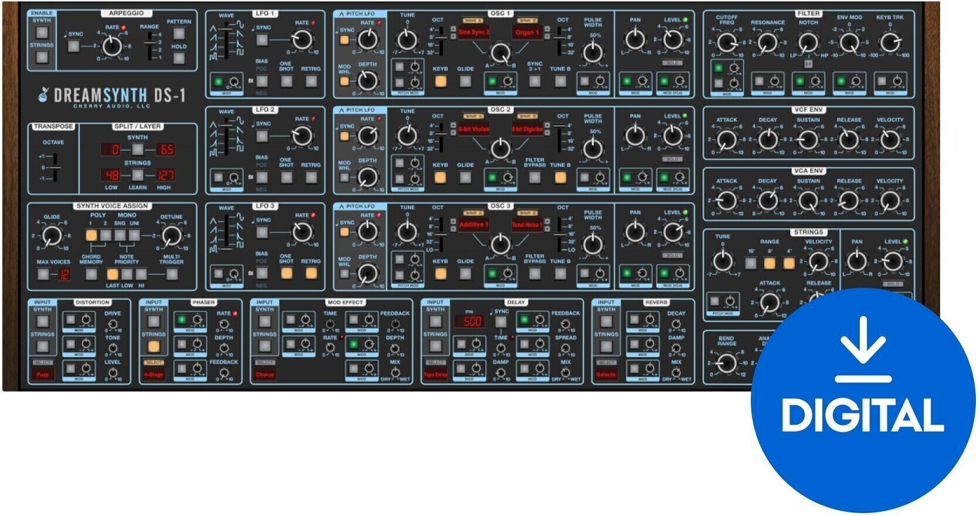The width and height of the screenshot is (980, 516).
Task: Select POLY 1 voice mode
Action: [91, 236]
